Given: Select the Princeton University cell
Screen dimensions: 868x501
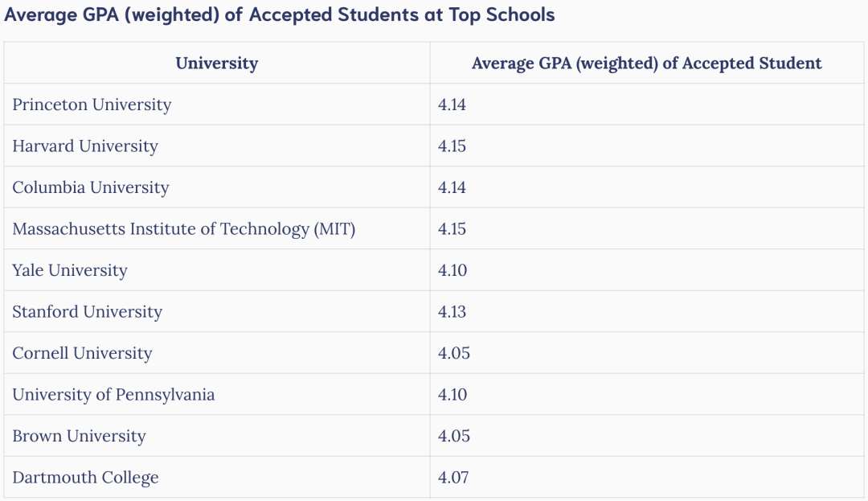Looking at the screenshot, I should tap(92, 105).
